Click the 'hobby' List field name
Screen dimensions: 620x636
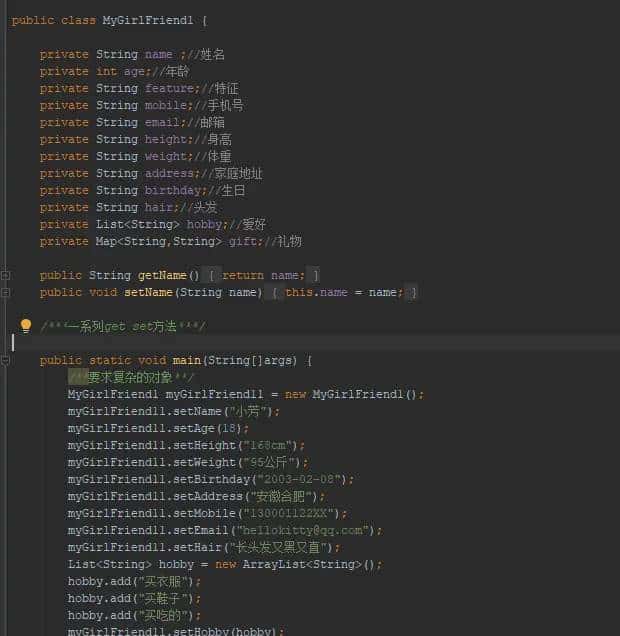click(205, 224)
